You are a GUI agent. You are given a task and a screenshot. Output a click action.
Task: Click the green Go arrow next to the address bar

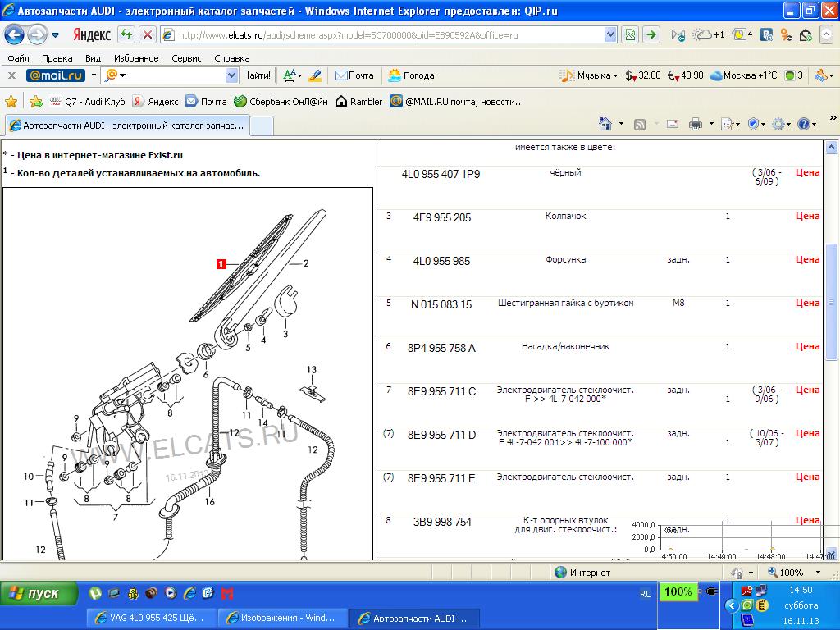(x=651, y=34)
